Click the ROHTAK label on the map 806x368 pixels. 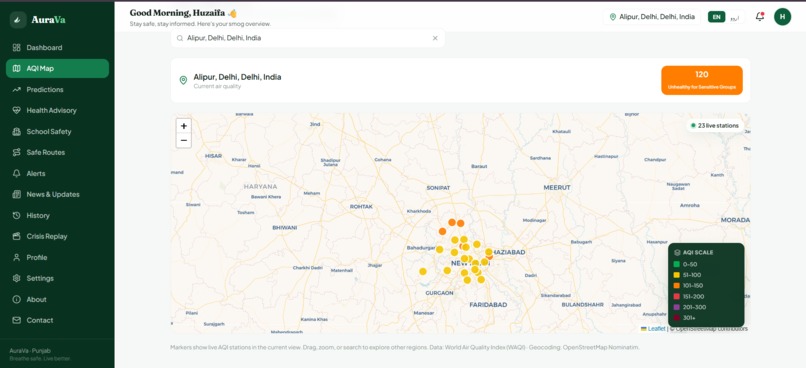click(361, 206)
